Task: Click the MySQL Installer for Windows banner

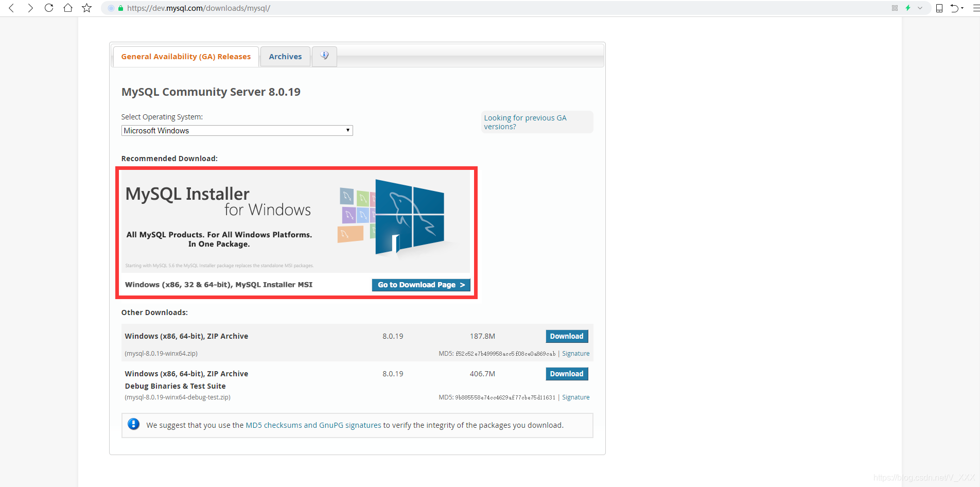Action: pyautogui.click(x=296, y=221)
